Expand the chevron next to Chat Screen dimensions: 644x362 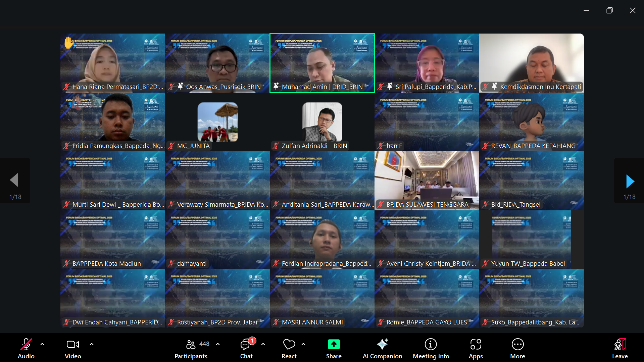[263, 344]
